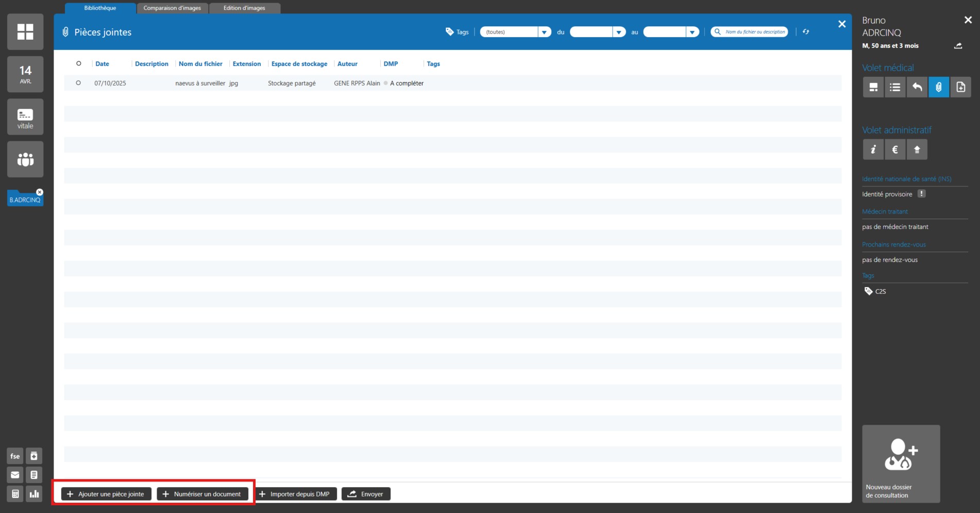
Task: Click the paperclip attachments icon in Volet médical
Action: [939, 87]
